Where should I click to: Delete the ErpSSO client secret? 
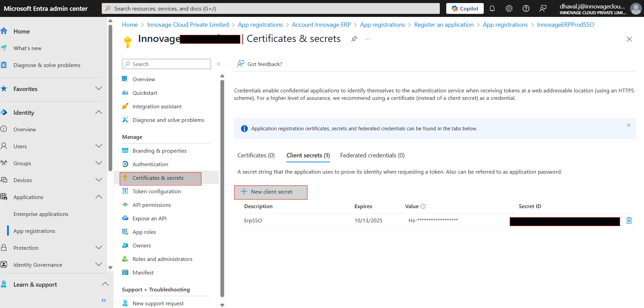629,220
